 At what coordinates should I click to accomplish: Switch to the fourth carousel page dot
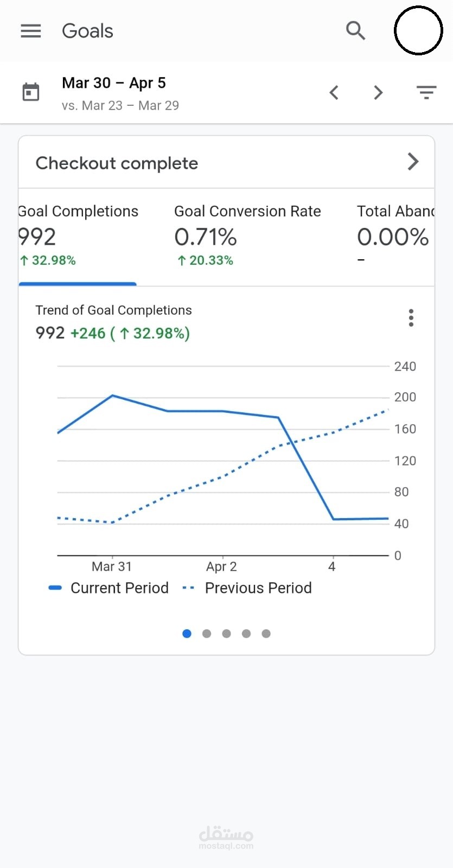coord(246,634)
